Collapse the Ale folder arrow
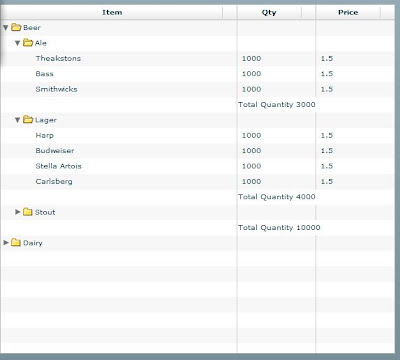 click(18, 43)
